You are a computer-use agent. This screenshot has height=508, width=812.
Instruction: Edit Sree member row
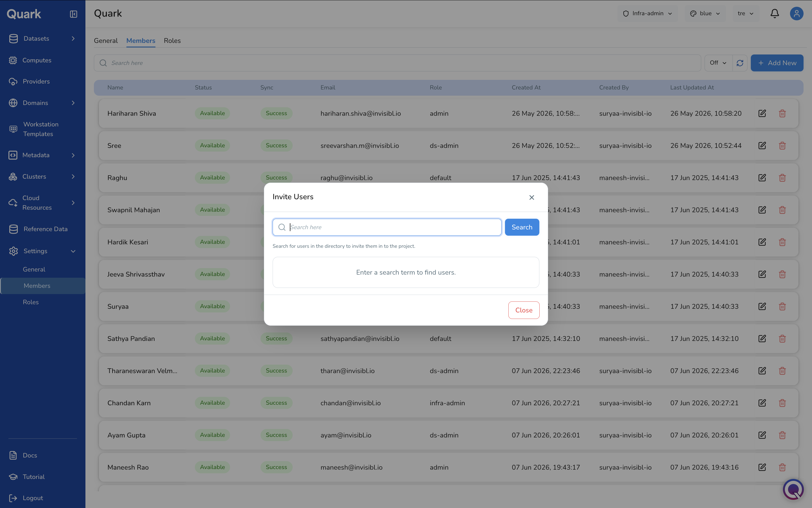(x=762, y=145)
